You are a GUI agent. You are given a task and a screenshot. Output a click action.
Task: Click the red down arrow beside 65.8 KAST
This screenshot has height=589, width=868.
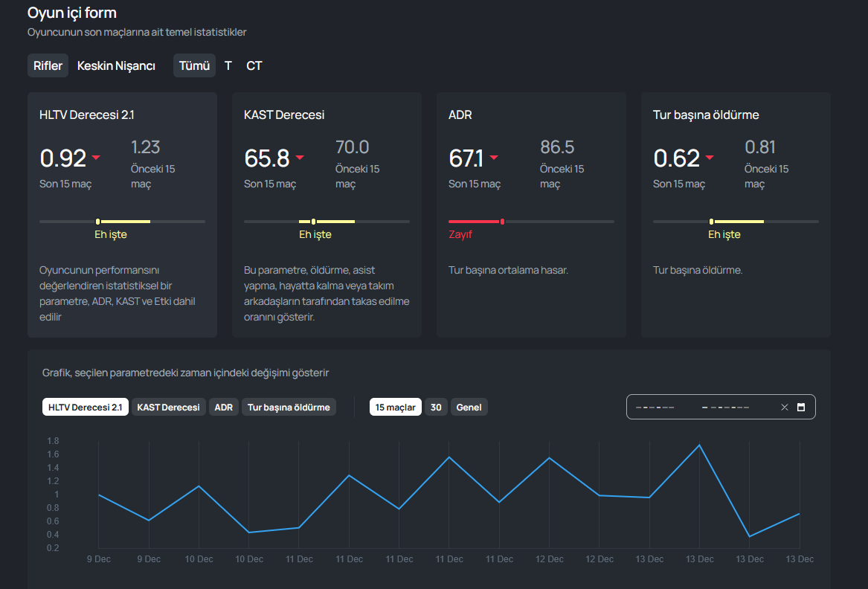click(x=300, y=158)
